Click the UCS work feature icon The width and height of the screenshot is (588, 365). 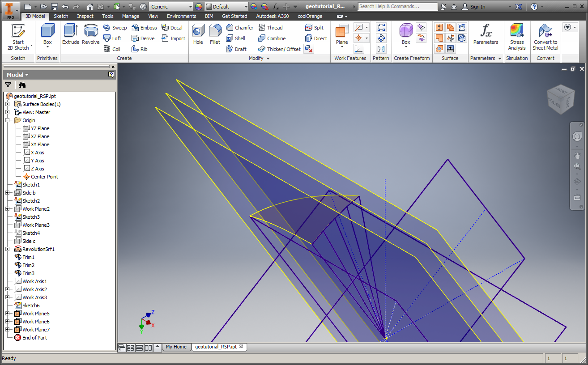[359, 49]
